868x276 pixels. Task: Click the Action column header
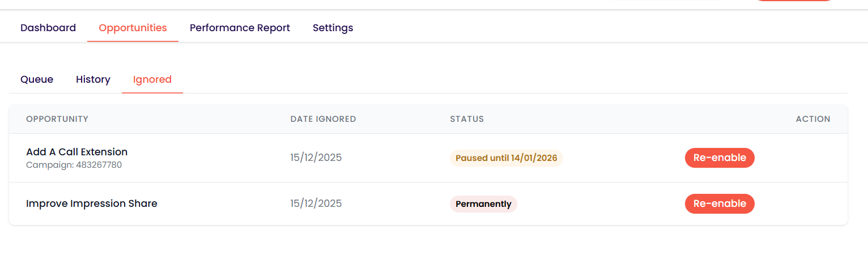pos(812,119)
